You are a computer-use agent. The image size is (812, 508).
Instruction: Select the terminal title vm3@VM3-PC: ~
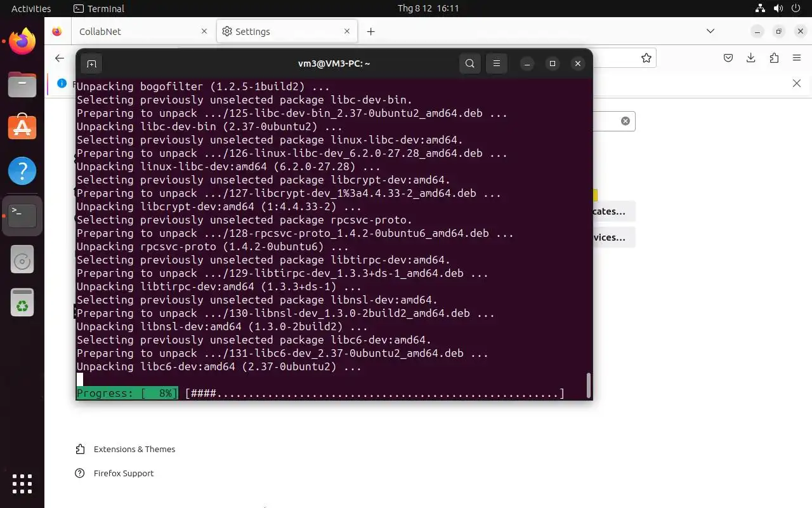point(334,63)
